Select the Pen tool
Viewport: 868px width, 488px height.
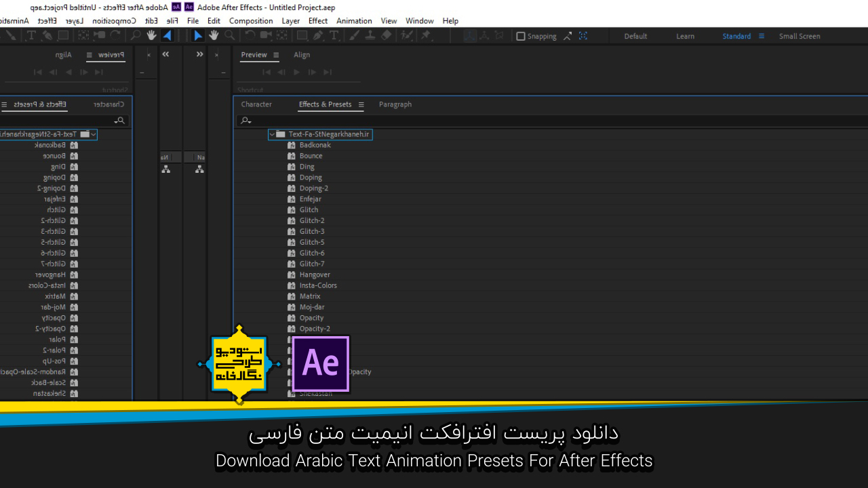[318, 35]
